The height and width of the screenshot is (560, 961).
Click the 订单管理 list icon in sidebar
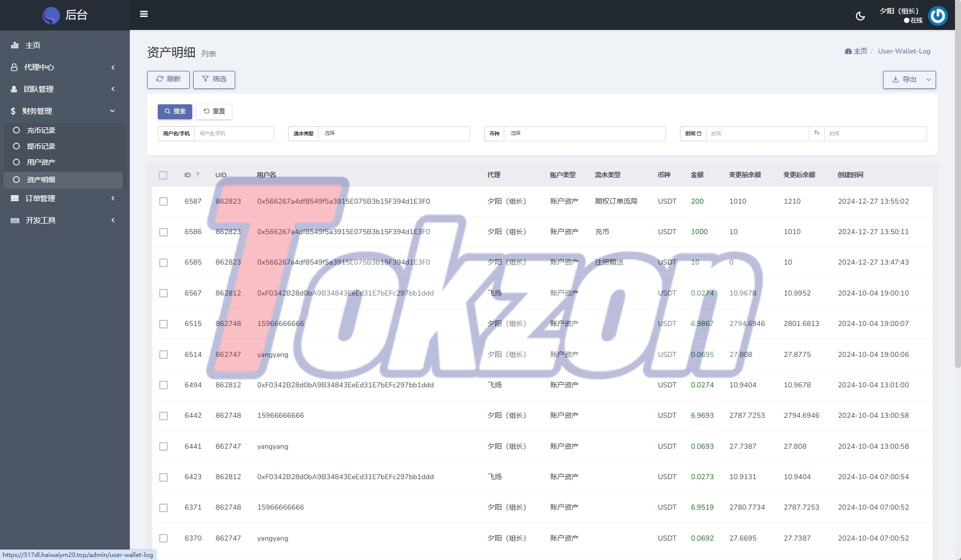pos(15,198)
